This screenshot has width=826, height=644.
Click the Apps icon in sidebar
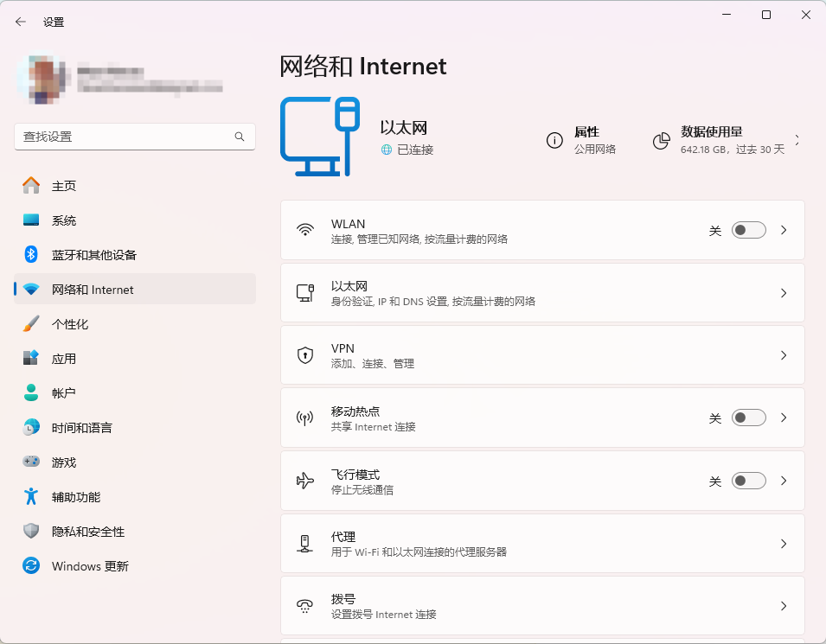31,358
